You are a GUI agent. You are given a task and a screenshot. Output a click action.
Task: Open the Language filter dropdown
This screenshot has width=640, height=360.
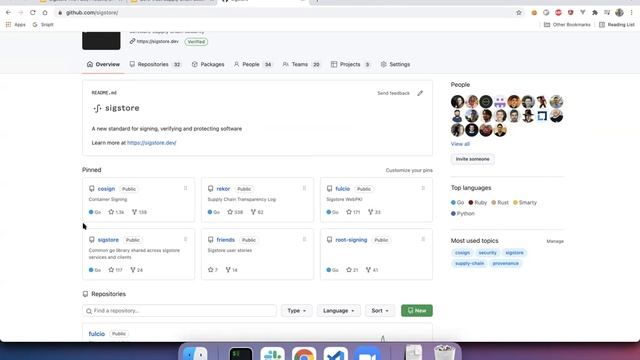coord(338,311)
